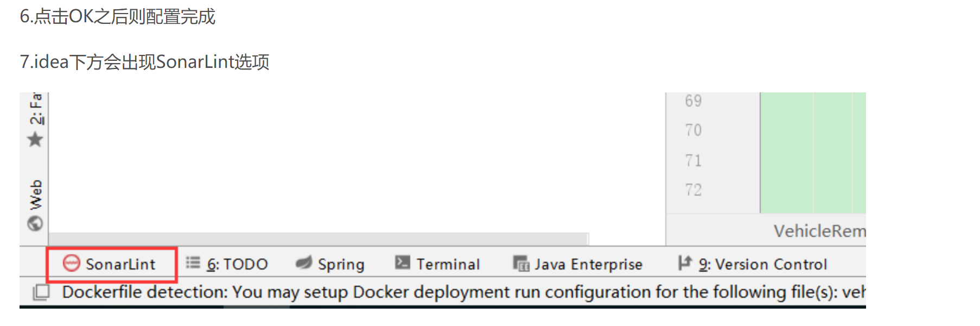Click line number 70 in the gutter
980x326 pixels.
pos(693,130)
